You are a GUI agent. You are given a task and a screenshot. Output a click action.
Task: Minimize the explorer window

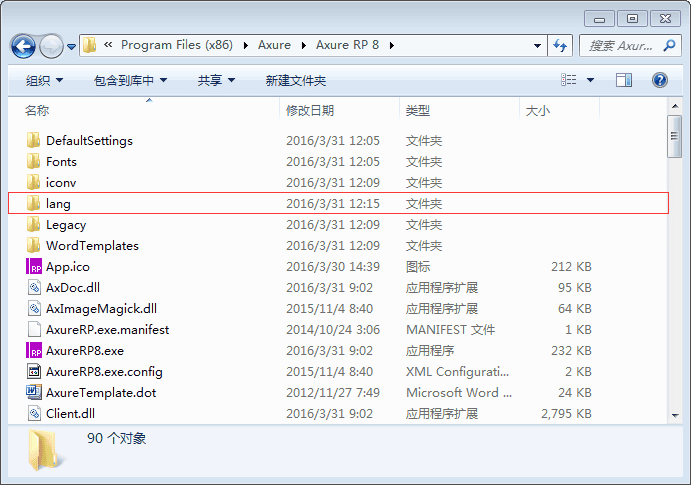[599, 19]
